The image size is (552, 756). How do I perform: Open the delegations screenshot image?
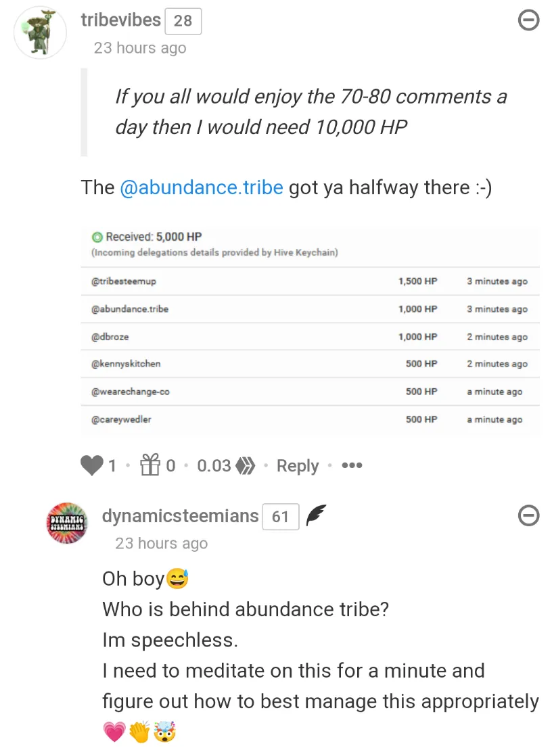(x=315, y=331)
